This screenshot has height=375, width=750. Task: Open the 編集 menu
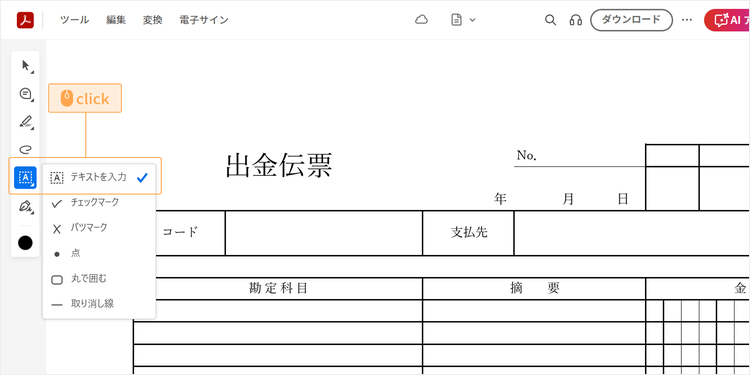116,20
